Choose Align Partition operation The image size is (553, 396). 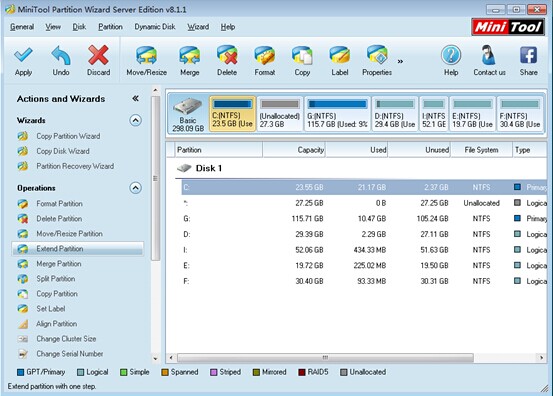click(56, 324)
